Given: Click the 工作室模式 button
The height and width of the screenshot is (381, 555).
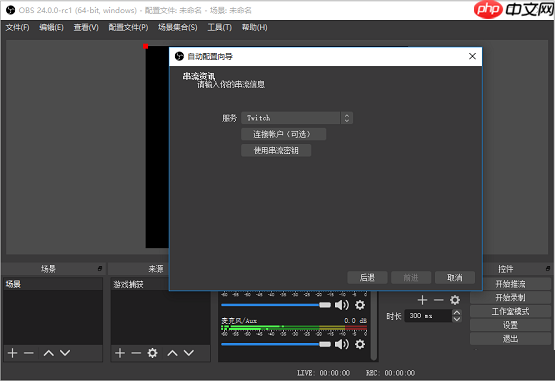Looking at the screenshot, I should [510, 312].
